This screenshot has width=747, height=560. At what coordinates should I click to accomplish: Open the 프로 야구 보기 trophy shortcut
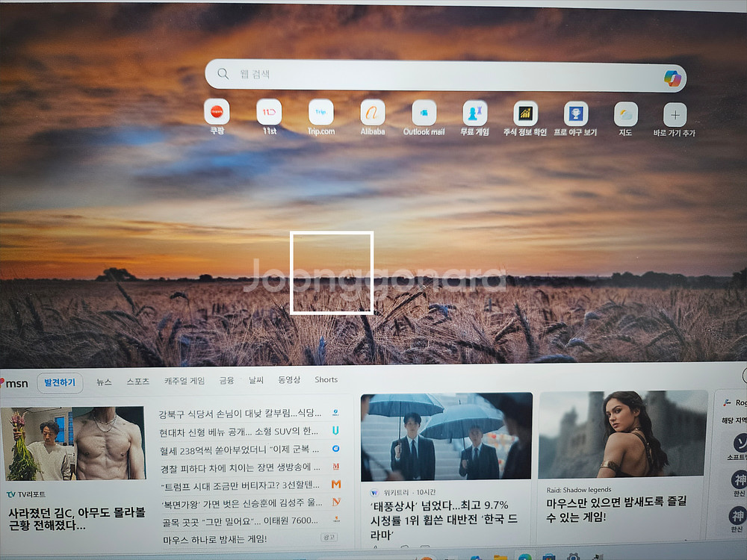pyautogui.click(x=576, y=114)
